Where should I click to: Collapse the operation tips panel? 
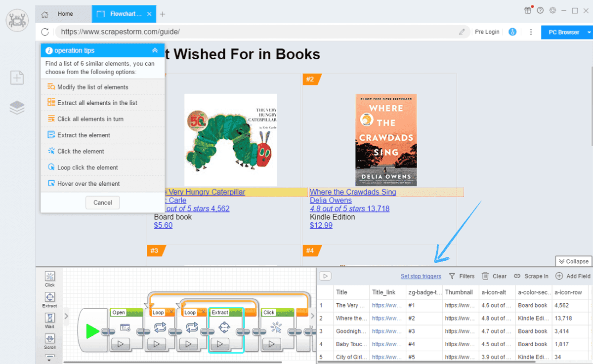tap(155, 50)
